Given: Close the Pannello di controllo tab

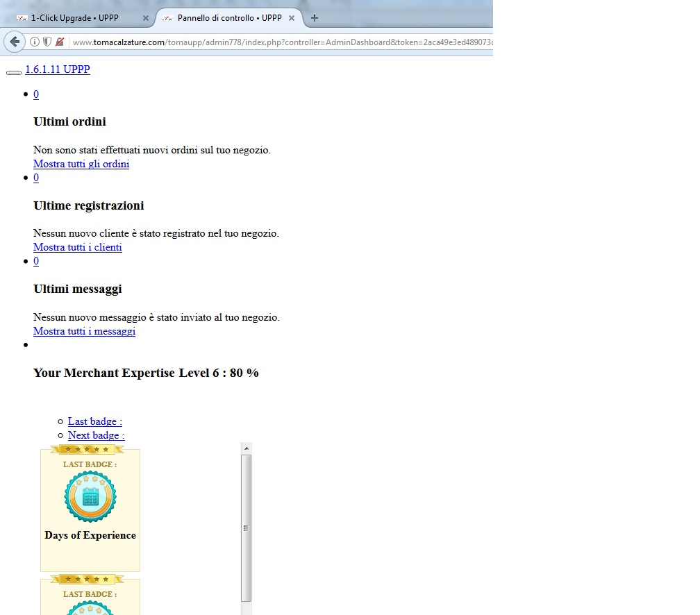Looking at the screenshot, I should coord(292,18).
